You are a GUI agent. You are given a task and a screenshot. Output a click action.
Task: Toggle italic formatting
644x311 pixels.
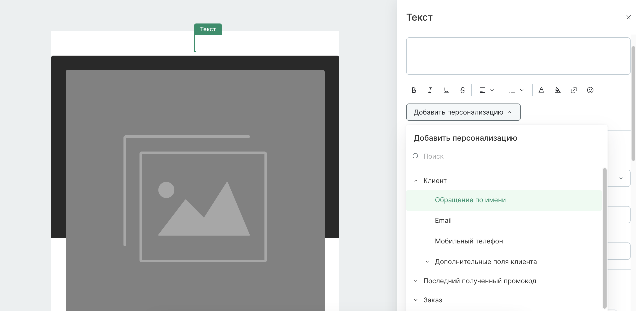(x=430, y=90)
